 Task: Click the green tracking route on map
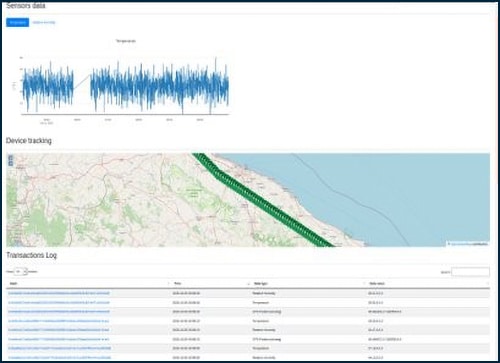(x=263, y=201)
